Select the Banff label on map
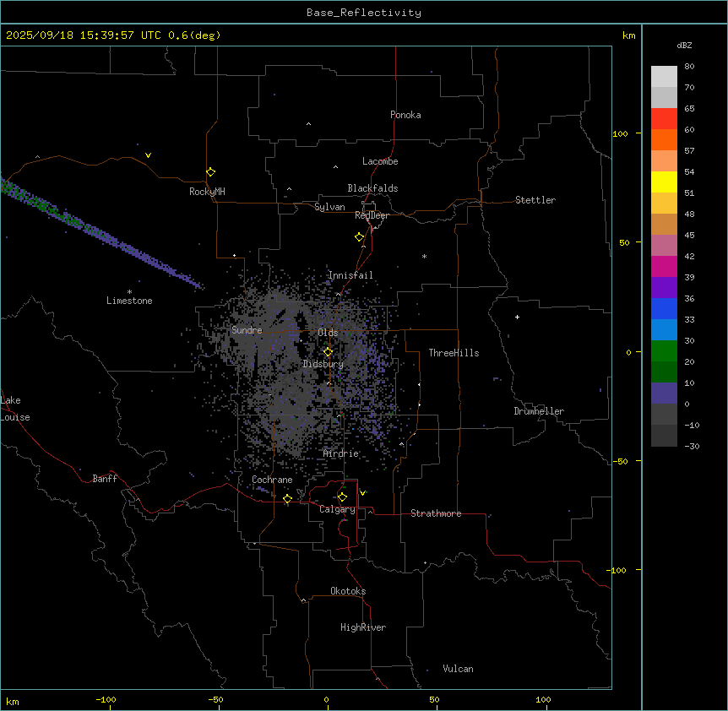Image resolution: width=728 pixels, height=711 pixels. click(x=105, y=479)
